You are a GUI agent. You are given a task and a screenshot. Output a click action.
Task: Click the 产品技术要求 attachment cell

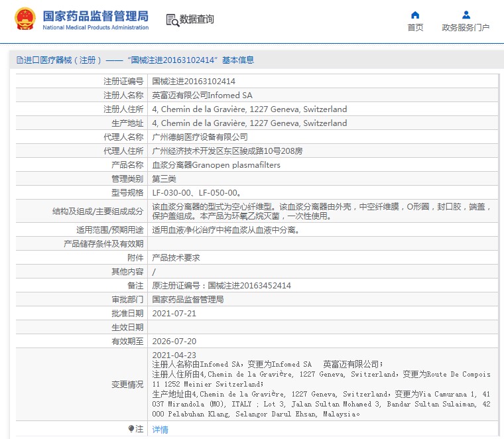(176, 257)
